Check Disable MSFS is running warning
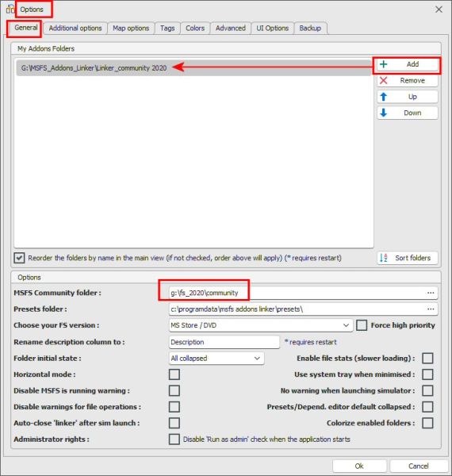 (174, 390)
